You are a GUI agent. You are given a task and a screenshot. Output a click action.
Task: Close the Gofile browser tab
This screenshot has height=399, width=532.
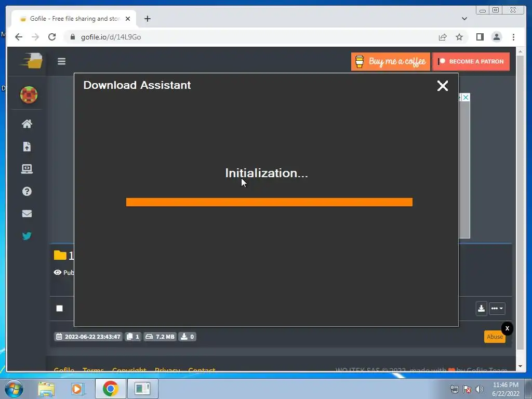coord(128,19)
